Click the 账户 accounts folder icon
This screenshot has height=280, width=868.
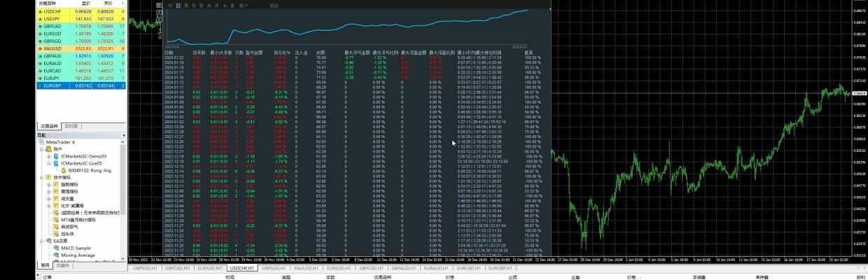pos(48,149)
